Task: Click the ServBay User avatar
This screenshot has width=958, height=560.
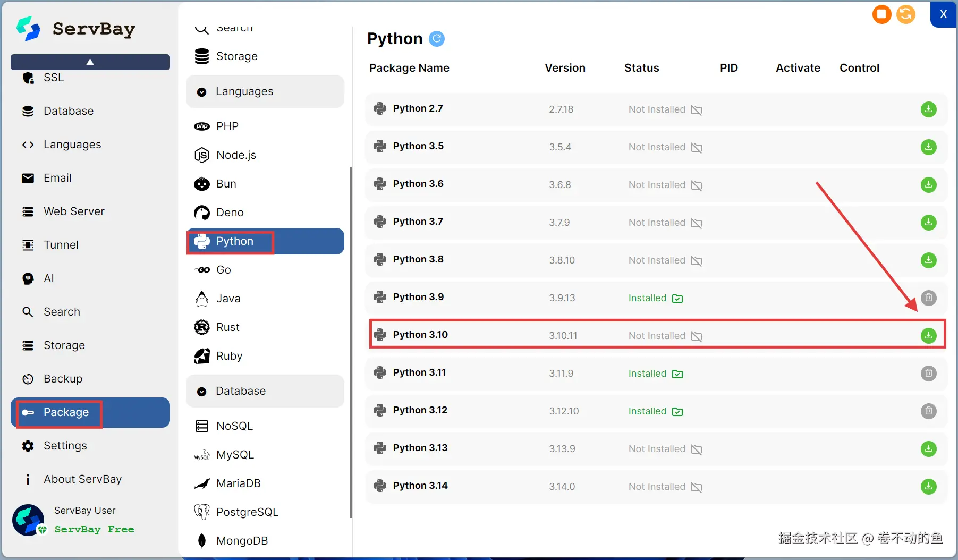Action: click(x=28, y=520)
